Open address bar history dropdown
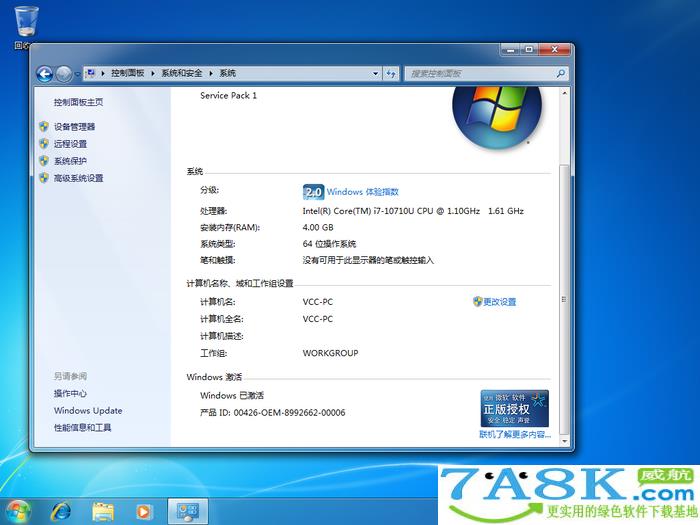Screen dimensions: 700x525 [x=375, y=73]
